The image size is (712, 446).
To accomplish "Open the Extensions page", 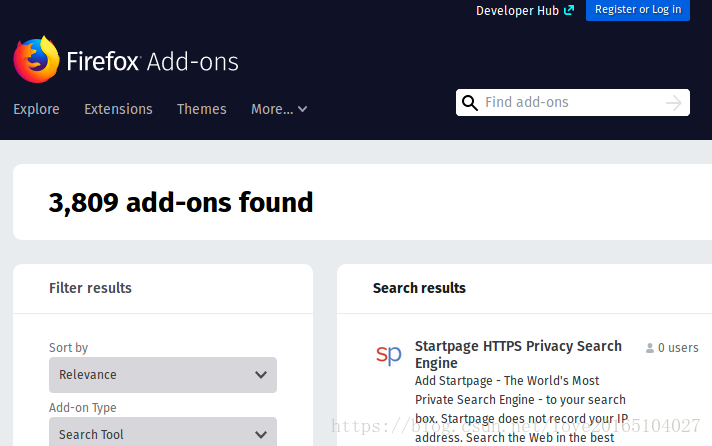I will point(118,109).
